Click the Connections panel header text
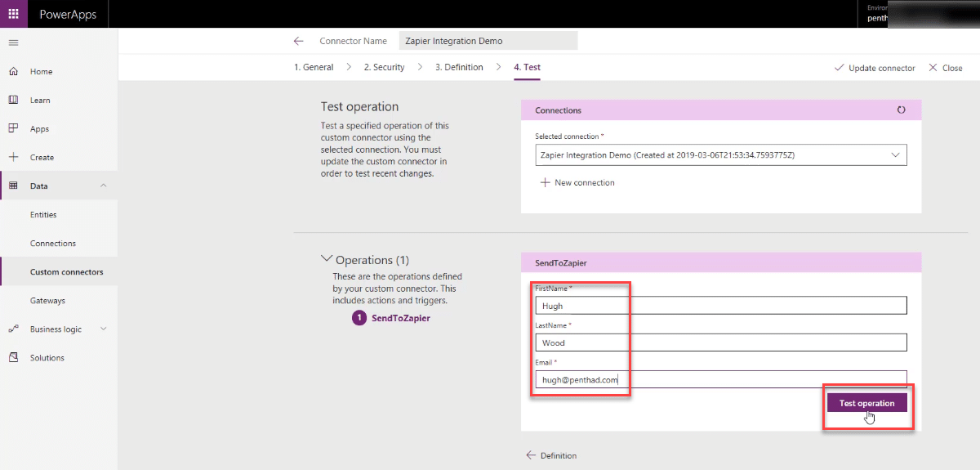The image size is (980, 470). click(558, 110)
